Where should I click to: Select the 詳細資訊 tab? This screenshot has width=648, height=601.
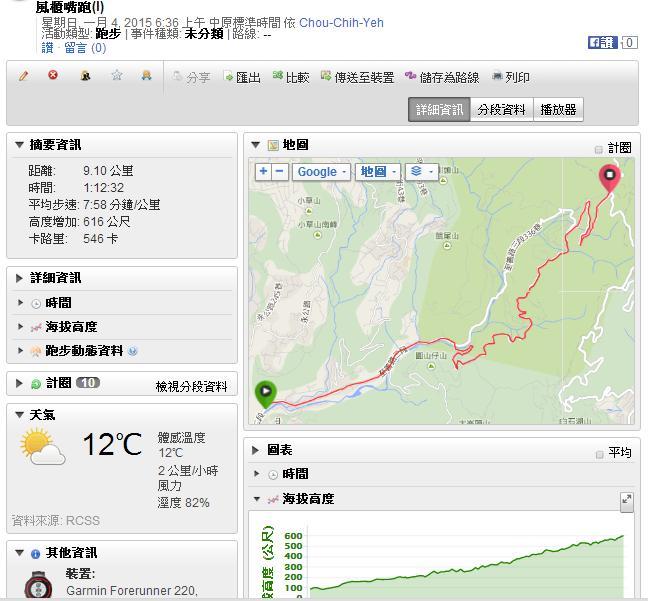(x=439, y=110)
